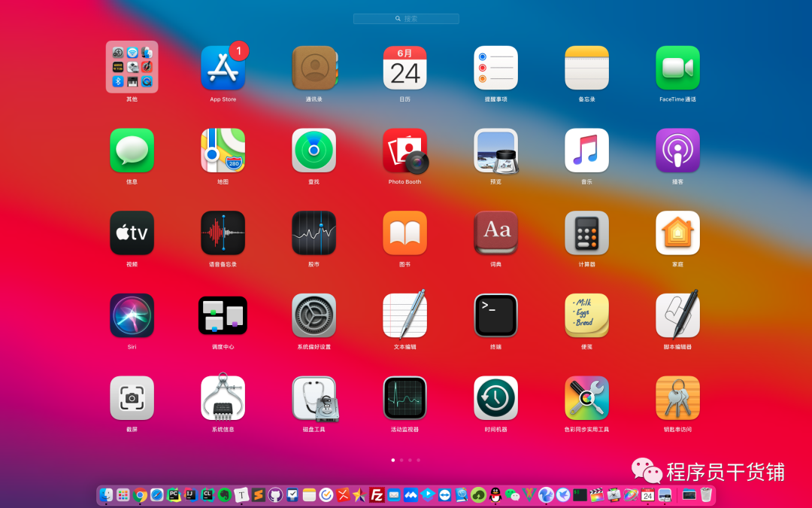812x508 pixels.
Task: Open Script Editor (脚本编辑器)
Action: [x=678, y=314]
